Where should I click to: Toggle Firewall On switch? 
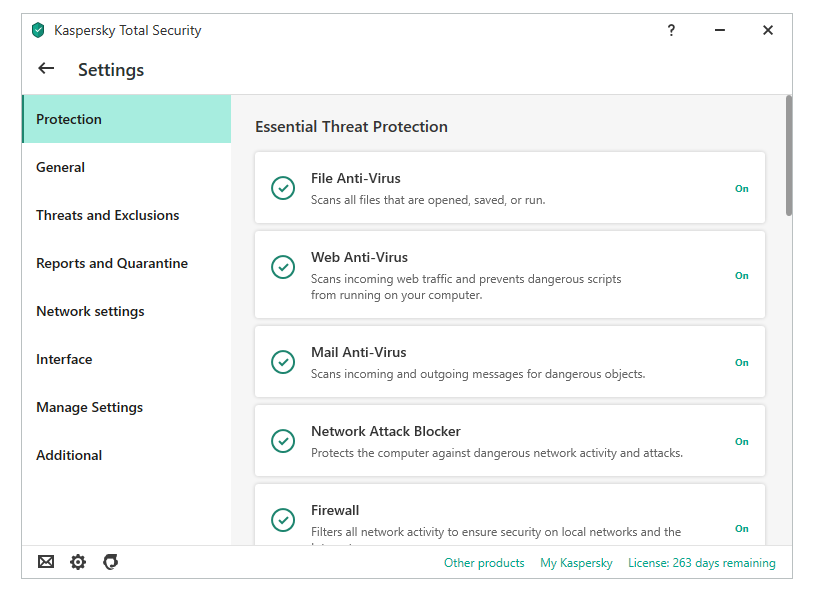click(741, 529)
